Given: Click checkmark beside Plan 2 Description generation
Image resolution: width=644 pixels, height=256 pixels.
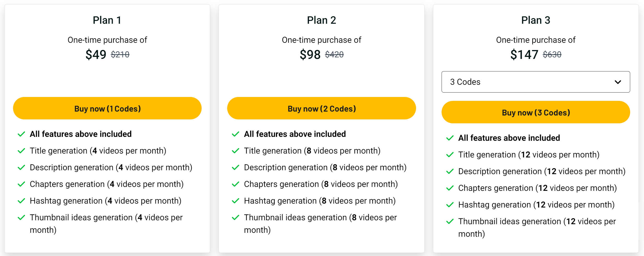Looking at the screenshot, I should (236, 168).
